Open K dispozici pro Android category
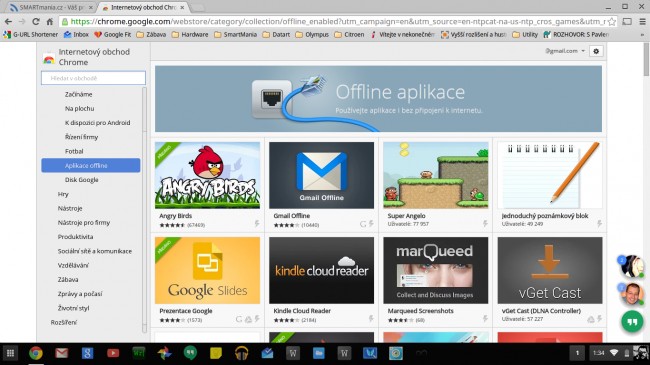The height and width of the screenshot is (365, 650). click(x=97, y=123)
